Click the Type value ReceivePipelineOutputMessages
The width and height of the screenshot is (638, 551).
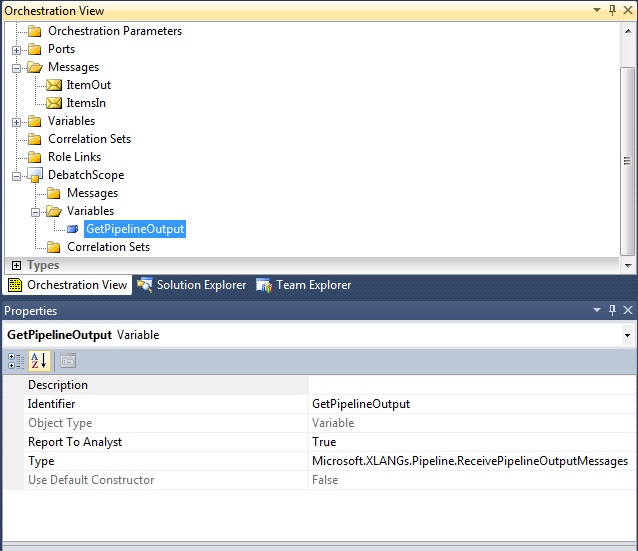[472, 461]
